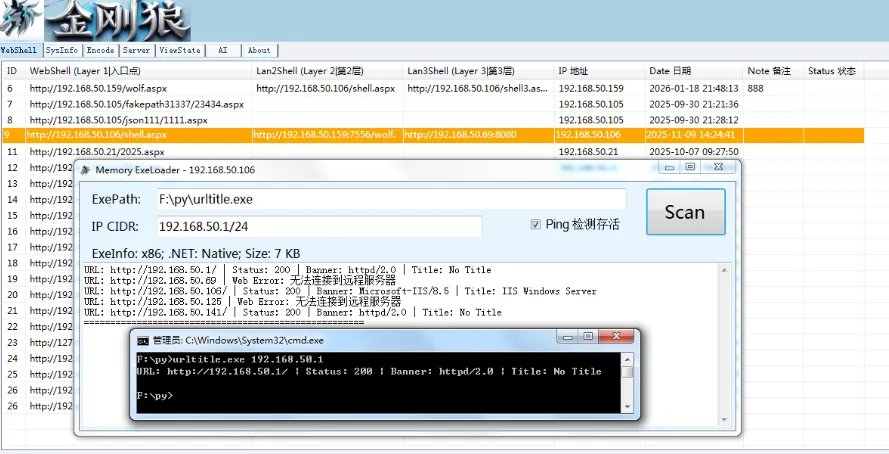This screenshot has width=889, height=454.
Task: Click the output pane scrollbar down arrow
Action: tap(724, 420)
